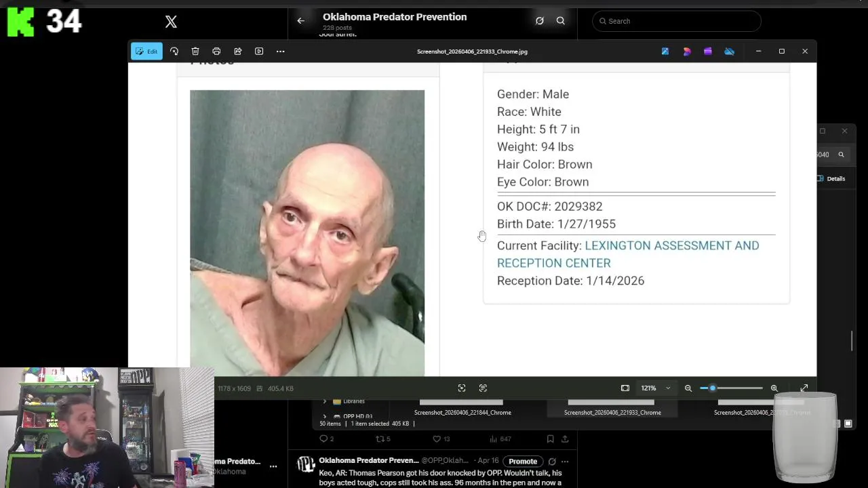Select Screenshot_20260406_221933_Chrome file
This screenshot has height=488, width=868.
pos(612,412)
